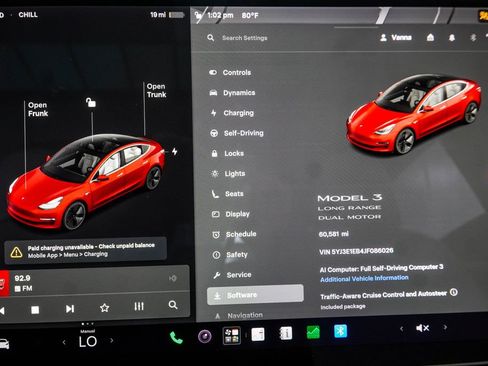
Task: Tap the 80°F outside temperature
Action: point(250,15)
